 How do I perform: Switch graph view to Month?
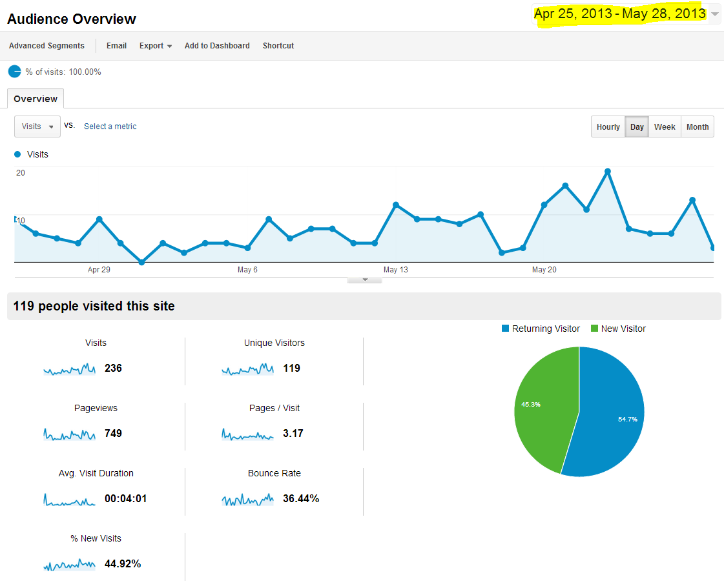[x=698, y=127]
